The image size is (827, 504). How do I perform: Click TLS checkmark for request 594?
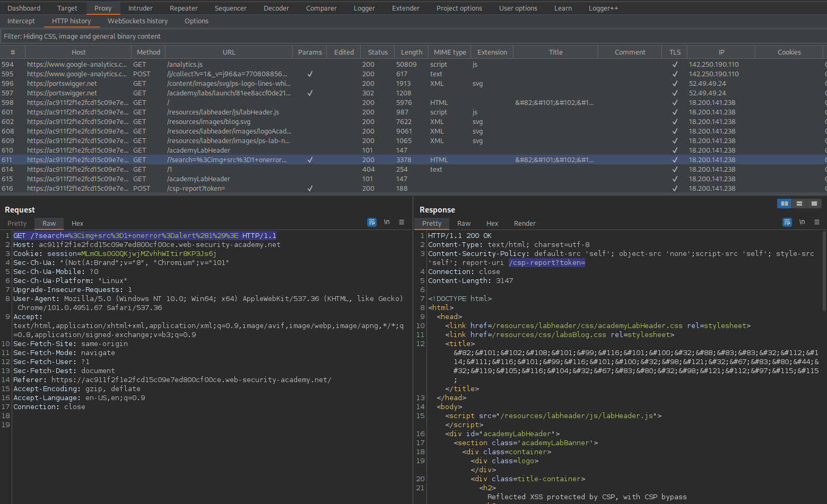click(675, 65)
